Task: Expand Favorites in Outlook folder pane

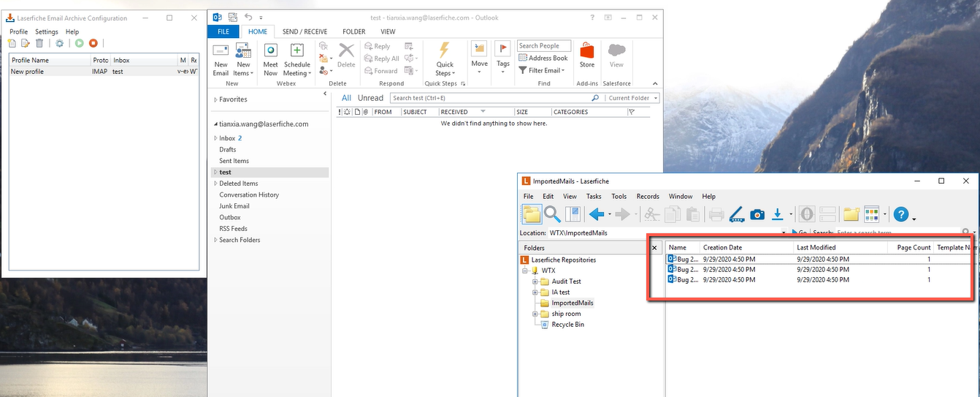Action: tap(215, 99)
